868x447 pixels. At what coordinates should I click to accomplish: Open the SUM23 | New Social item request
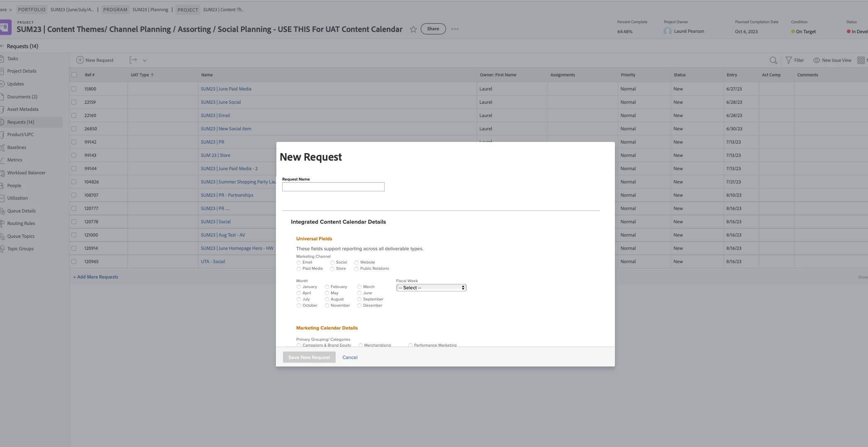226,129
